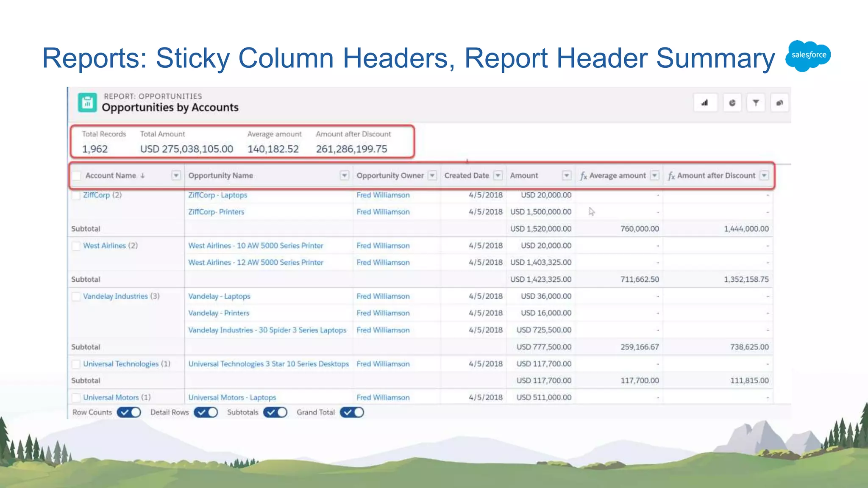This screenshot has height=488, width=868.
Task: Open the Created Date column dropdown
Action: click(x=498, y=175)
